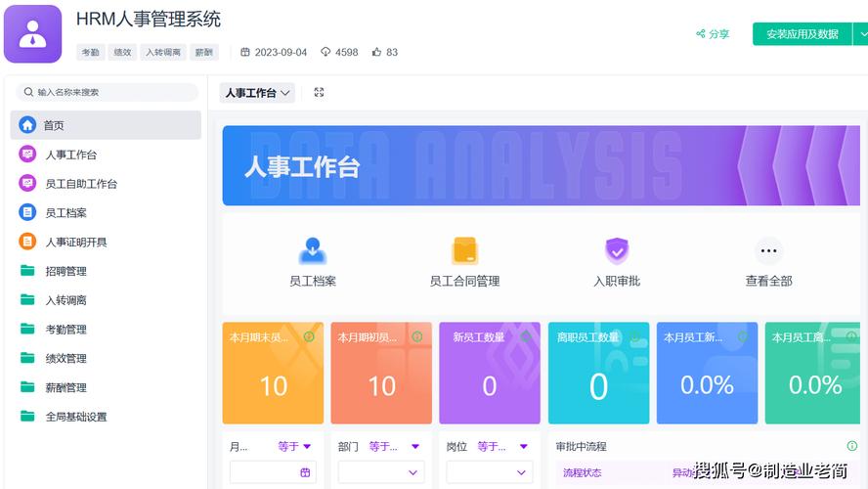
Task: Click the 考勤 tag
Action: pyautogui.click(x=90, y=52)
